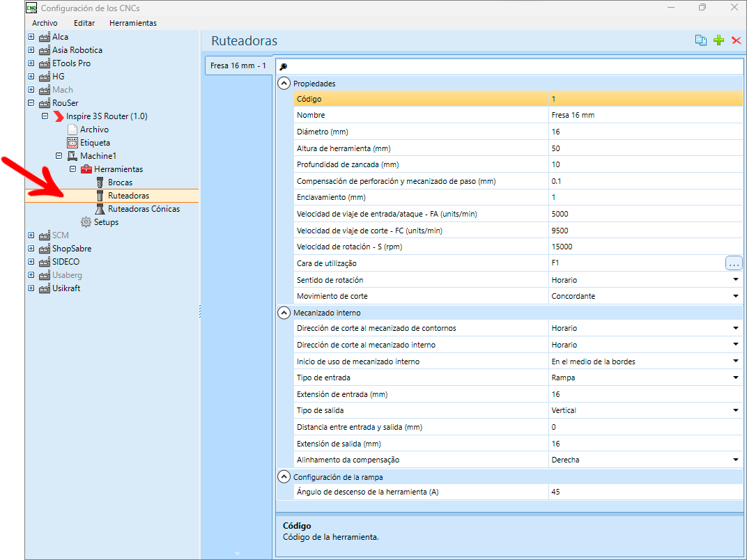
Task: Click the Compensación de perforación value 0.1
Action: [645, 181]
